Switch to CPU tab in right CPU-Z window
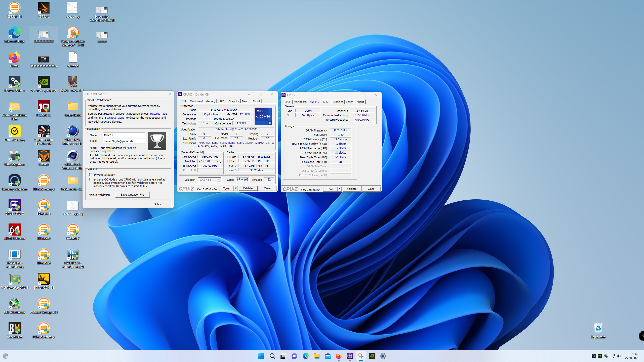 (x=287, y=102)
